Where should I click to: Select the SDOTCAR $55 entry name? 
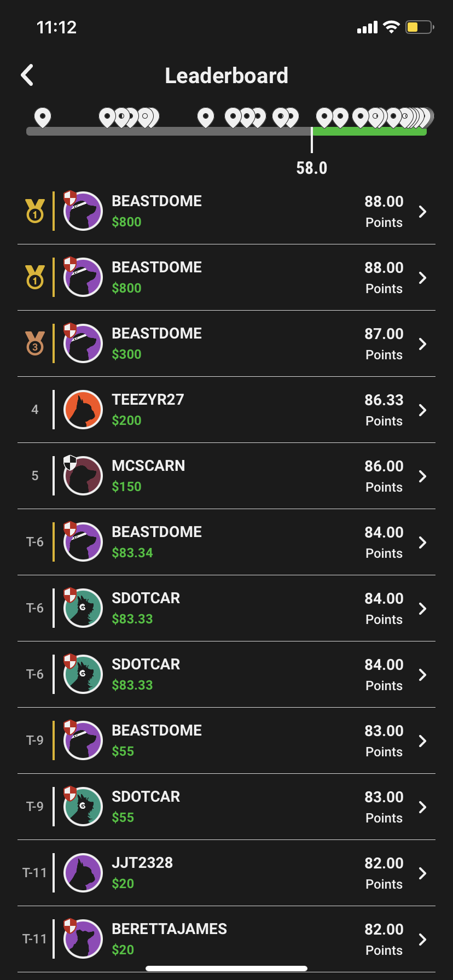pyautogui.click(x=146, y=797)
